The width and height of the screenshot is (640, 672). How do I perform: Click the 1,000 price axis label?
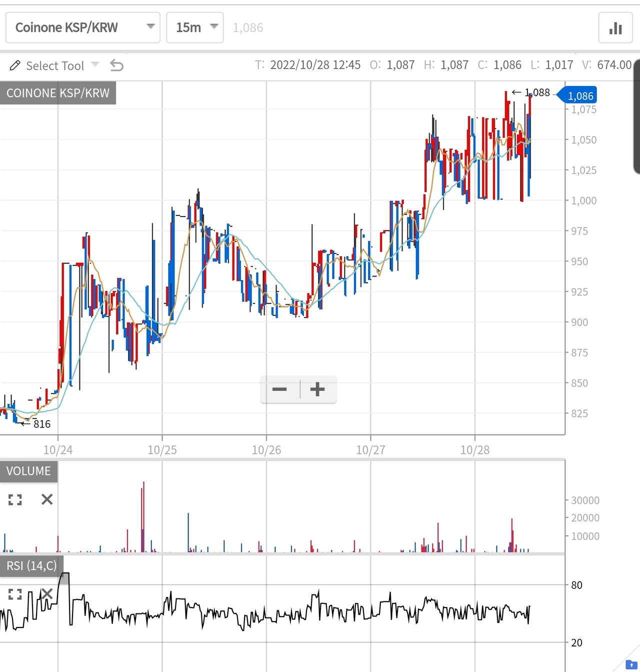(x=584, y=201)
